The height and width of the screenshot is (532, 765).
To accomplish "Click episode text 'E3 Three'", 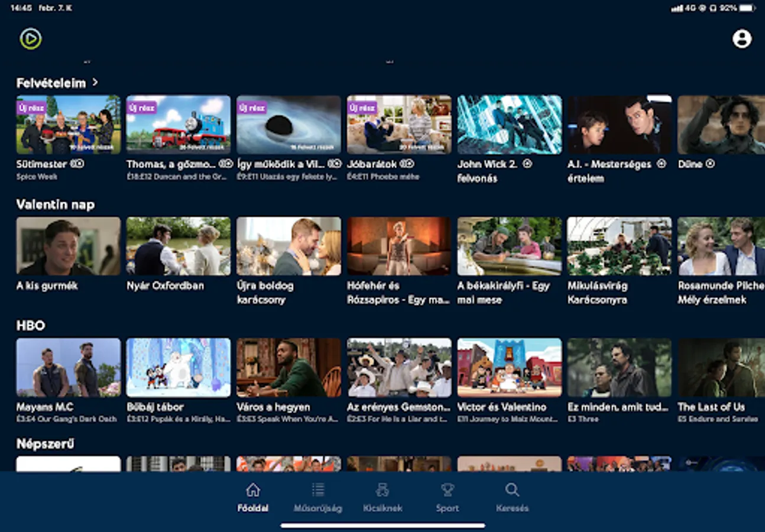I will pos(583,419).
